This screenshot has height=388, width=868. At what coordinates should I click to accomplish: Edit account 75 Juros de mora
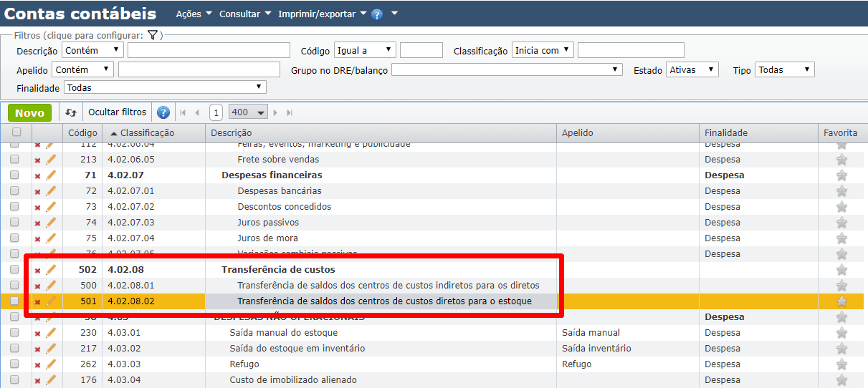click(x=51, y=238)
